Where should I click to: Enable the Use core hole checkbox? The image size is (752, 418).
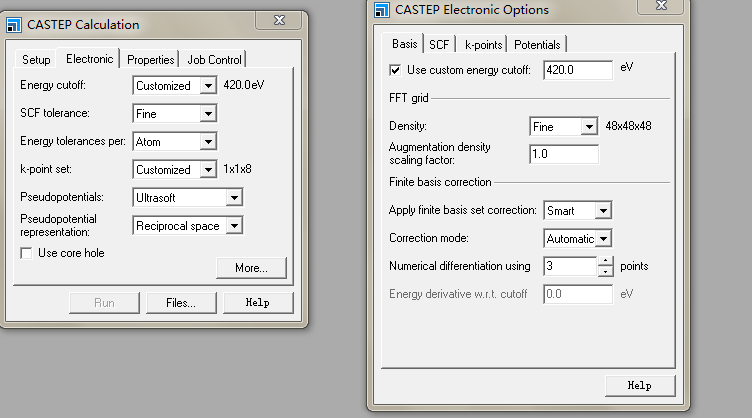pyautogui.click(x=26, y=253)
